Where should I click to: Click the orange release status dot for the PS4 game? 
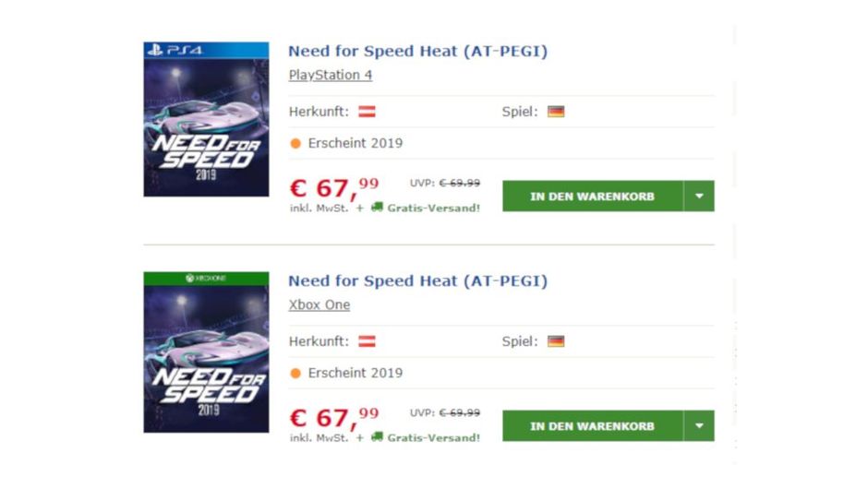(x=295, y=144)
